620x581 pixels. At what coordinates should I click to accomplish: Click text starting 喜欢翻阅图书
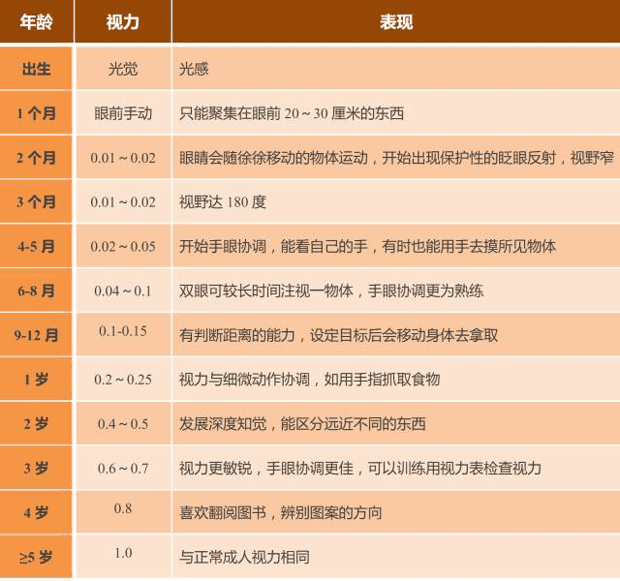pos(281,512)
